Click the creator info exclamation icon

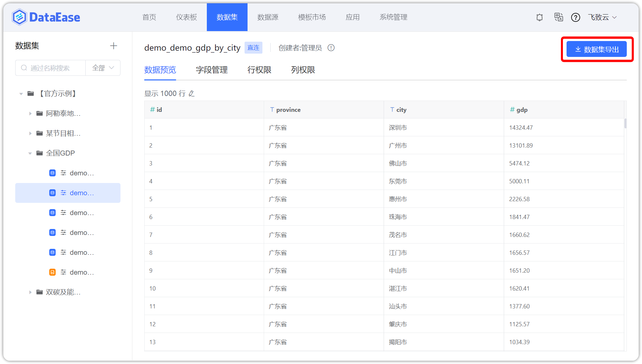pyautogui.click(x=331, y=48)
